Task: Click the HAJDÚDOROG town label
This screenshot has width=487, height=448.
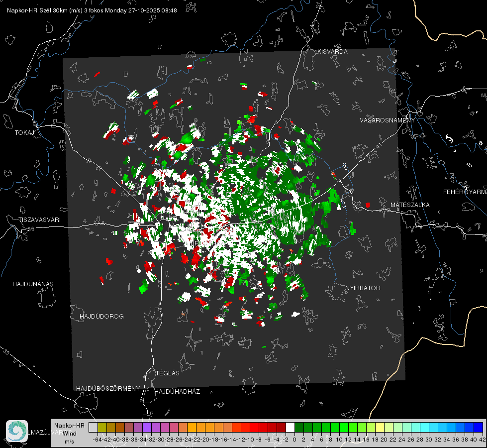Action: tap(101, 316)
